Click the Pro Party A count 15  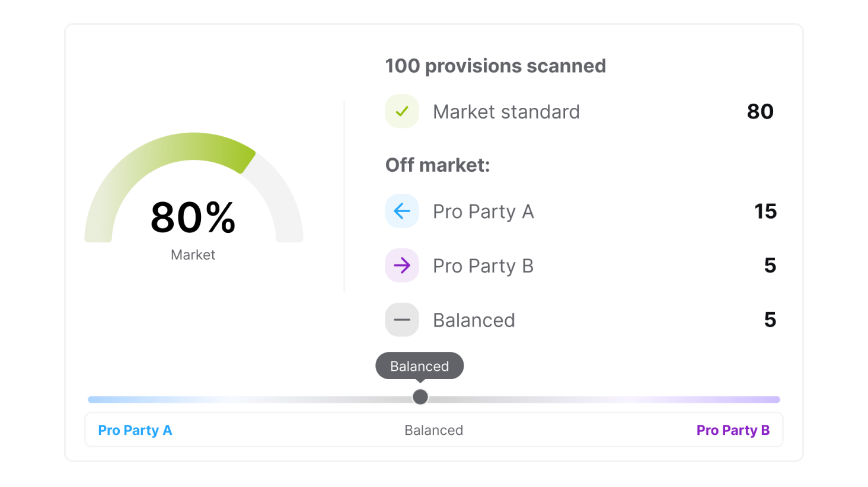point(765,212)
